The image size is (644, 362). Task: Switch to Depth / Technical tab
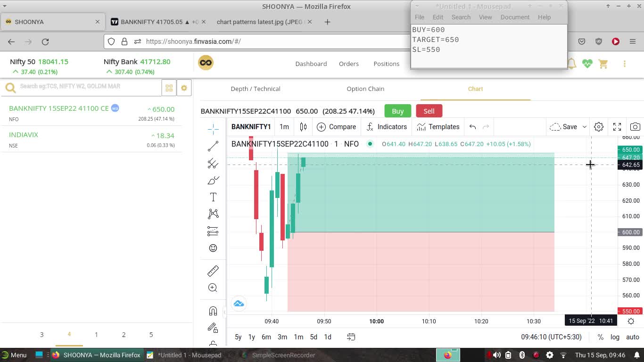coord(256,89)
